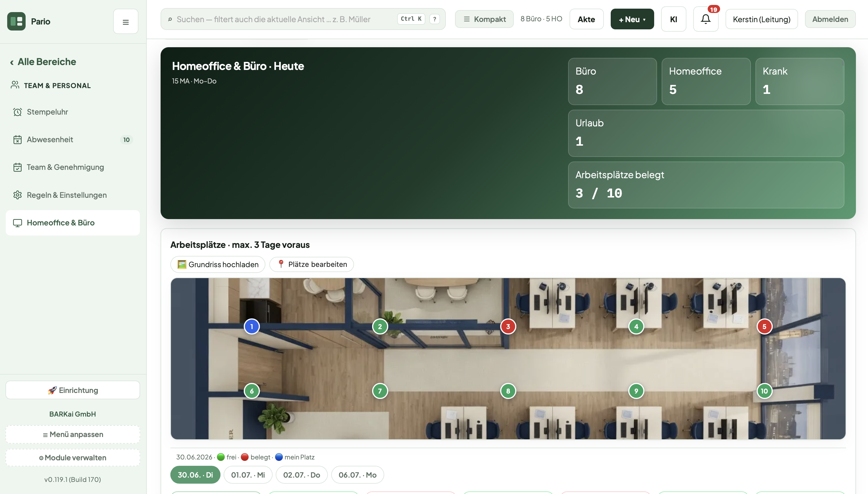Select occupied workplace marker 3
This screenshot has height=494, width=868.
(508, 326)
